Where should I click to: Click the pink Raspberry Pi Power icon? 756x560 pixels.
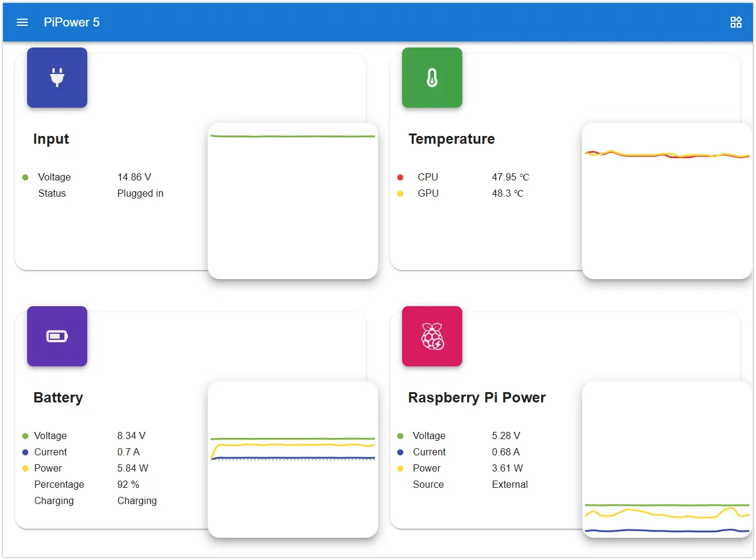[432, 336]
